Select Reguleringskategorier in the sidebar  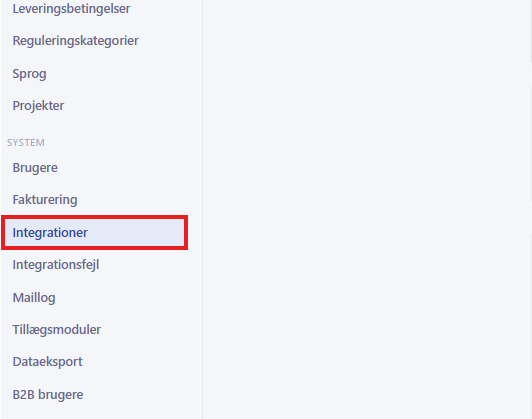click(75, 41)
